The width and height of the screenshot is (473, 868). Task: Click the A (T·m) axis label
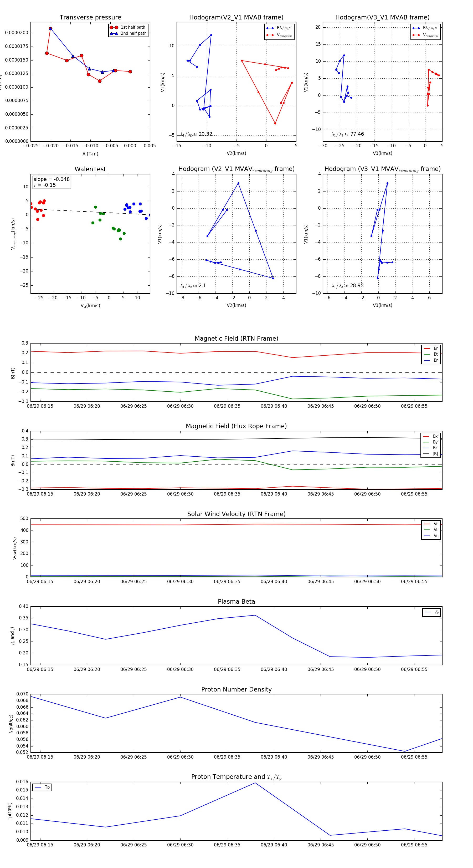pyautogui.click(x=90, y=154)
